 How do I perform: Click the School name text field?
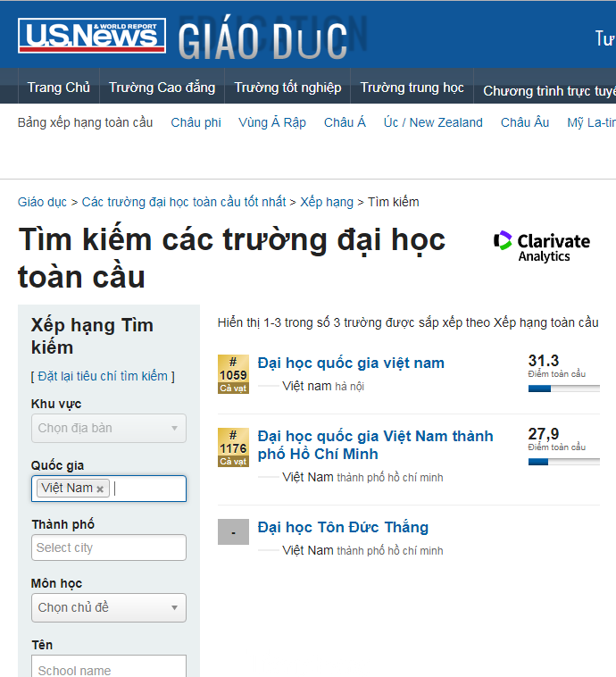click(x=108, y=669)
